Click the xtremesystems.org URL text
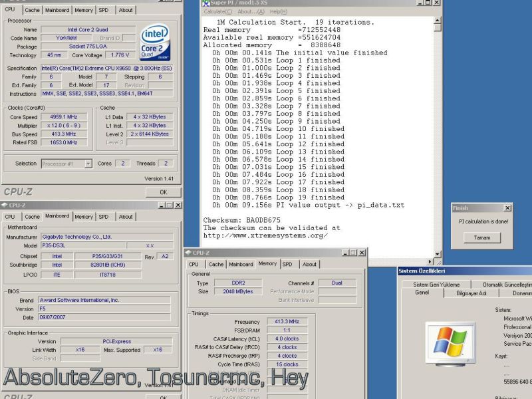Viewport: 532px width, 399px height. pyautogui.click(x=265, y=235)
